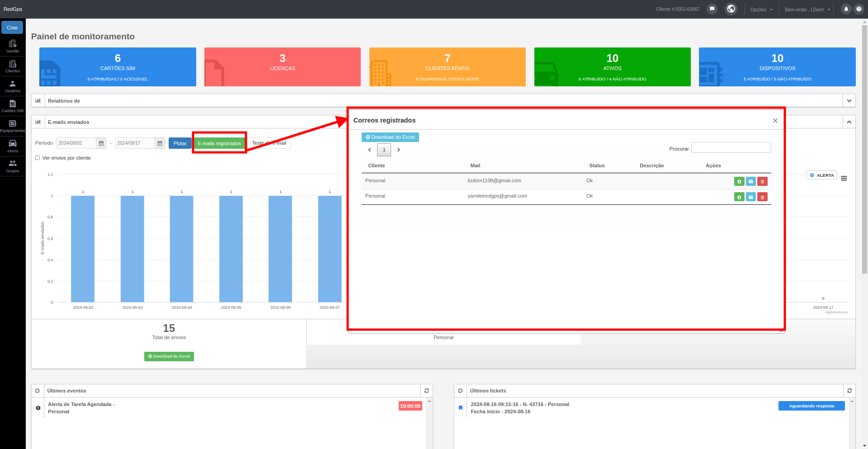Screen dimensions: 868x449
Task: Go to previous page in Correos registrados
Action: (369, 150)
